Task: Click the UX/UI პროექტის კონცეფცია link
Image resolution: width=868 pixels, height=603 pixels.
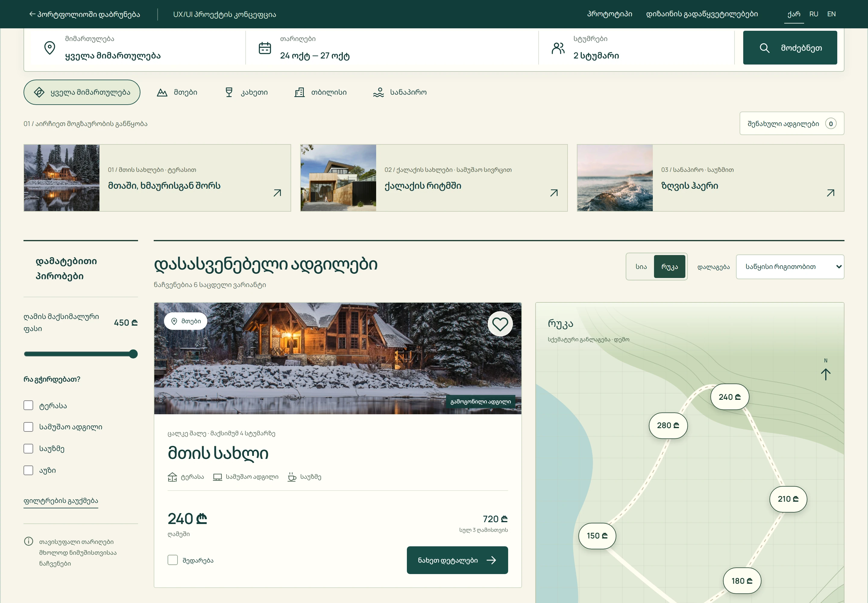Action: point(224,14)
